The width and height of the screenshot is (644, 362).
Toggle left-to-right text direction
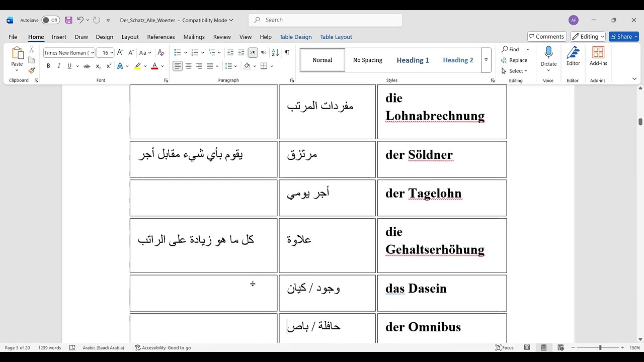click(x=253, y=53)
